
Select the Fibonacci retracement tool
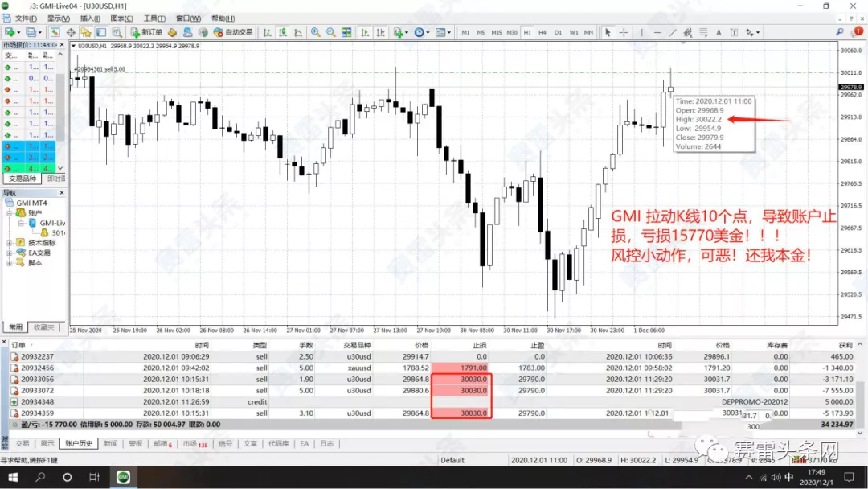(x=703, y=33)
